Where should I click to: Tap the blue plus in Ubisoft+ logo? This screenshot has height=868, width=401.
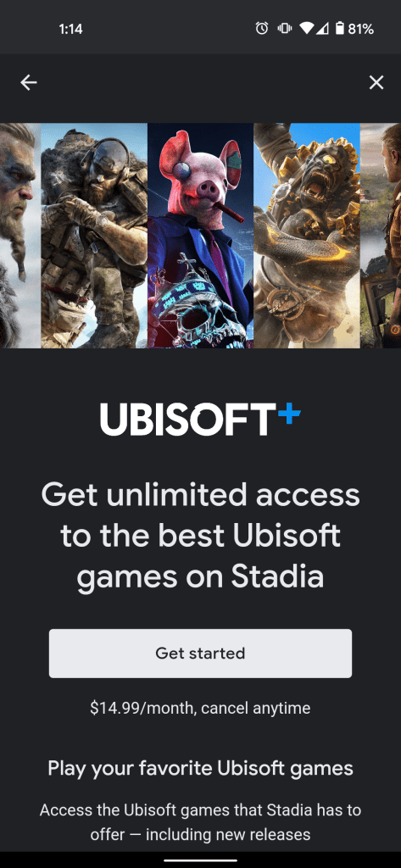pyautogui.click(x=289, y=414)
